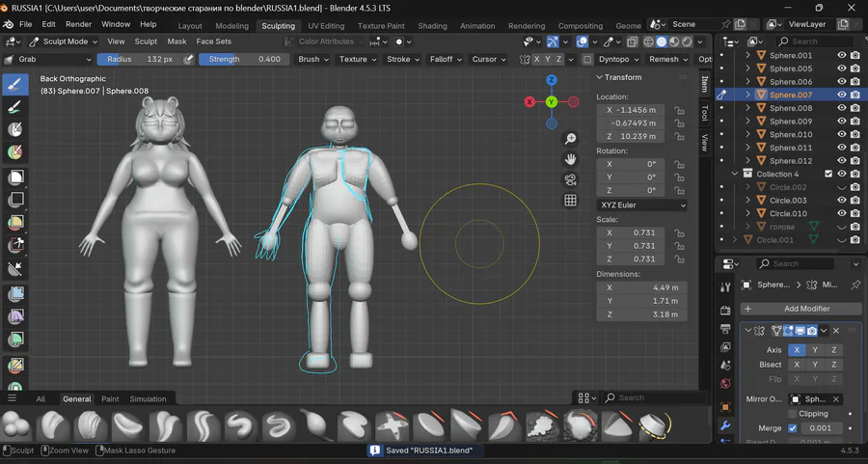The width and height of the screenshot is (868, 464).
Task: Select the Box Mask tool
Action: [15, 177]
